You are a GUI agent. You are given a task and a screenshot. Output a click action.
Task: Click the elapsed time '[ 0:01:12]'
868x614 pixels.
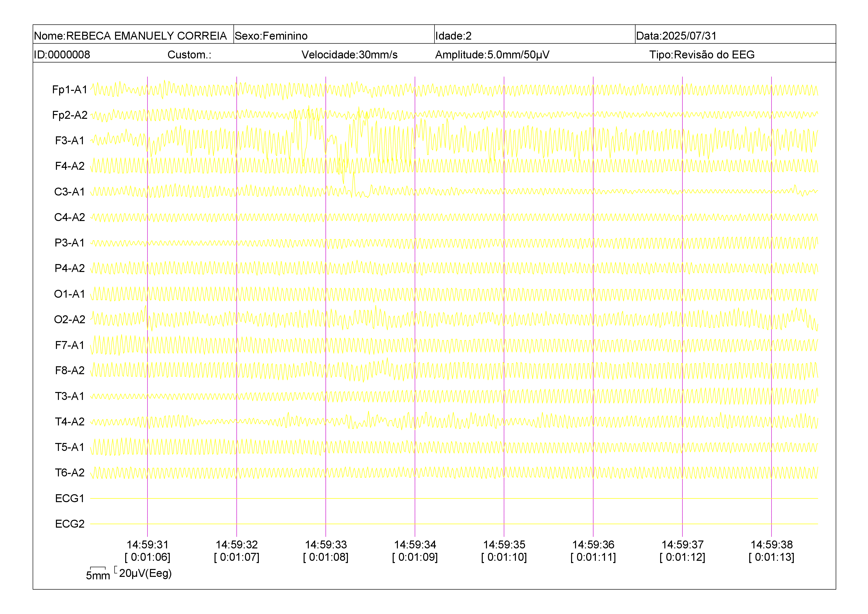tap(682, 557)
